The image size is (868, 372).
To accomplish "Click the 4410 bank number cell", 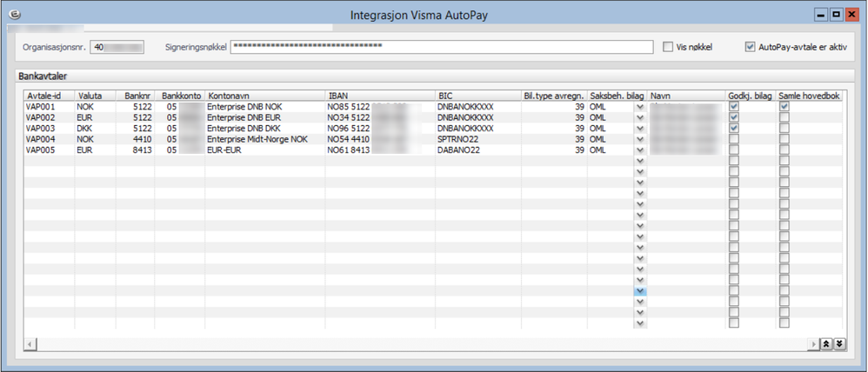I will pos(135,139).
